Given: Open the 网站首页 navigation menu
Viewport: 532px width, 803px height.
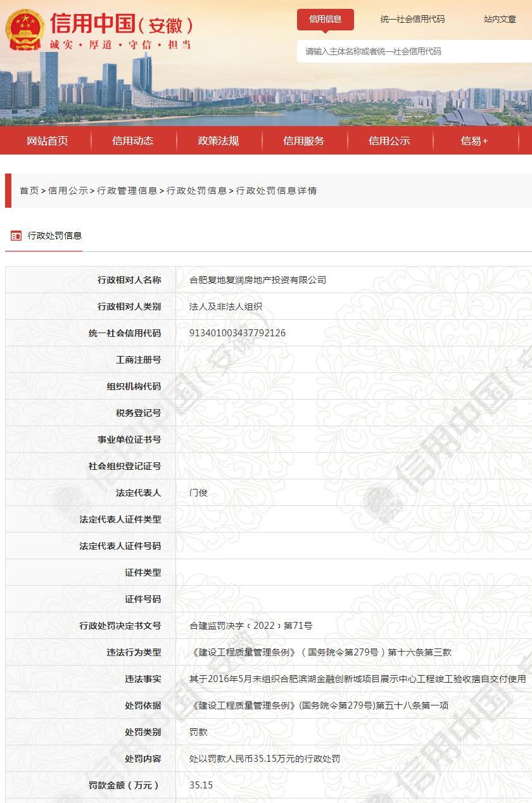Looking at the screenshot, I should pyautogui.click(x=47, y=141).
